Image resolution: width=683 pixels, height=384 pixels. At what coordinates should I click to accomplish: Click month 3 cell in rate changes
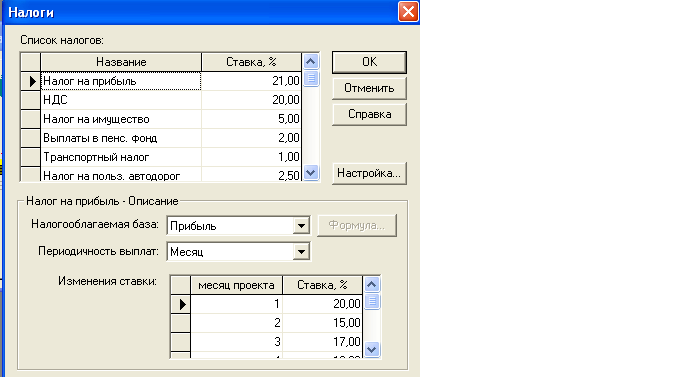(x=237, y=342)
